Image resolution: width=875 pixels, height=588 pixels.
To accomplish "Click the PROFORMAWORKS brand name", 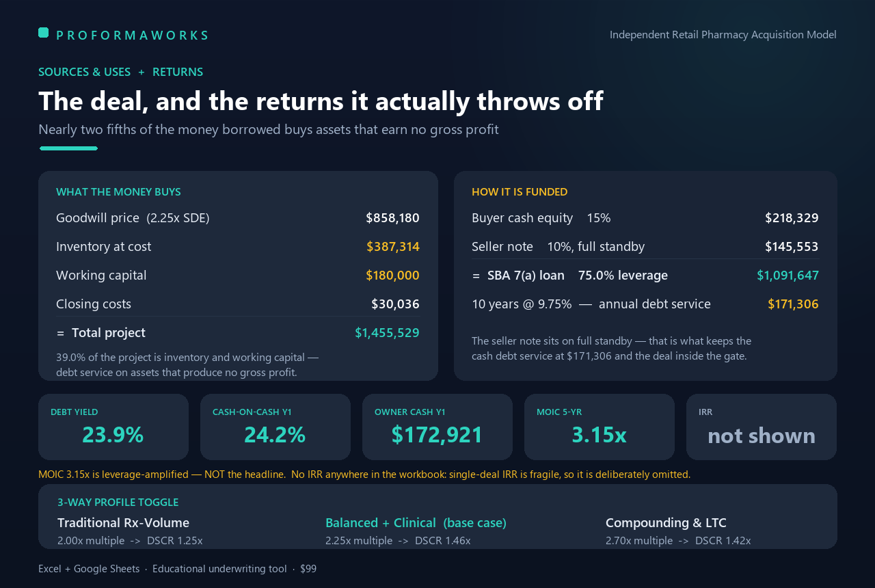I will [132, 35].
